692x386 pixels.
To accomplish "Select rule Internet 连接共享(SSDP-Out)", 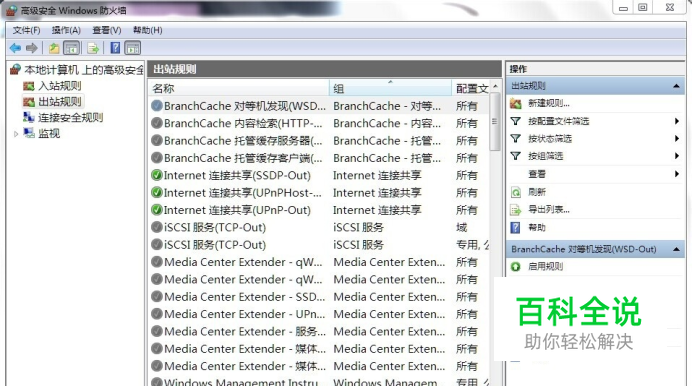I will pos(237,175).
